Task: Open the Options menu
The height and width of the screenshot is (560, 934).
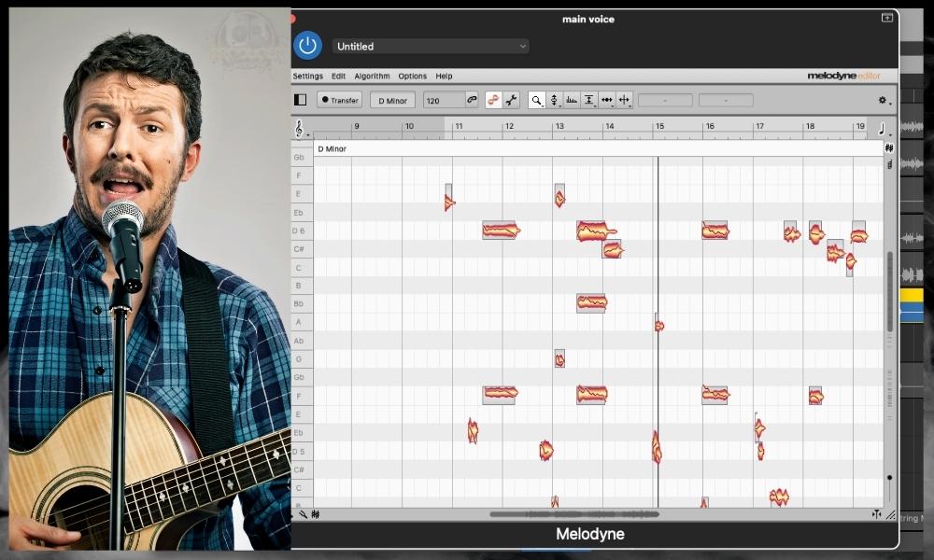Action: pyautogui.click(x=412, y=77)
